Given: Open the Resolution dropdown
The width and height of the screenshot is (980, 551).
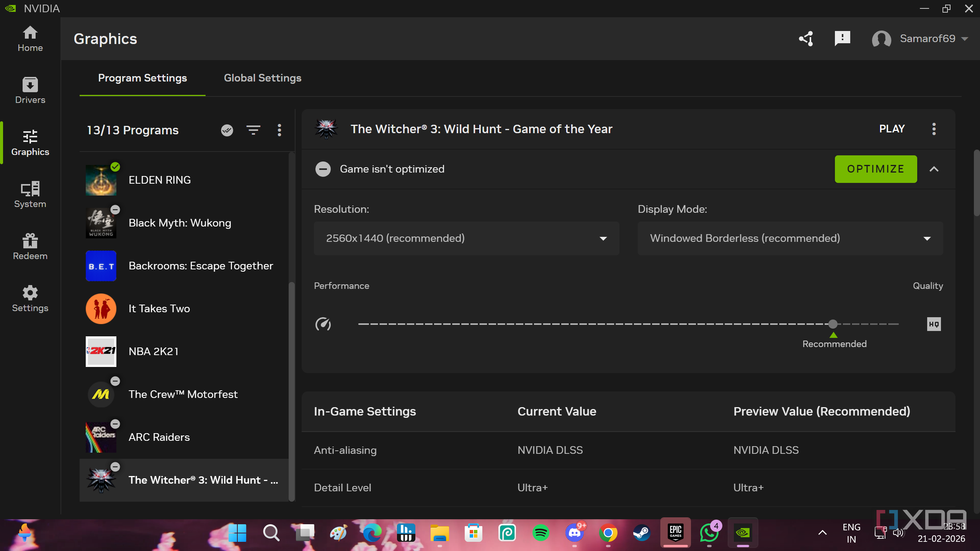Looking at the screenshot, I should tap(466, 238).
